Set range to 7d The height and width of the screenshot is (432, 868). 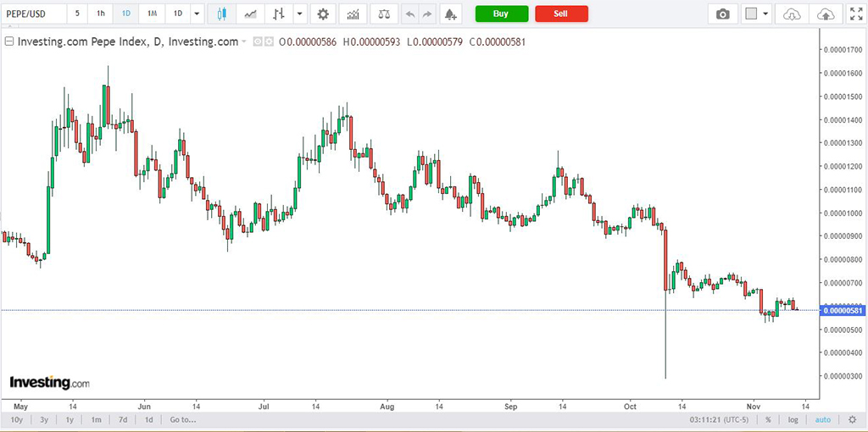[x=123, y=419]
